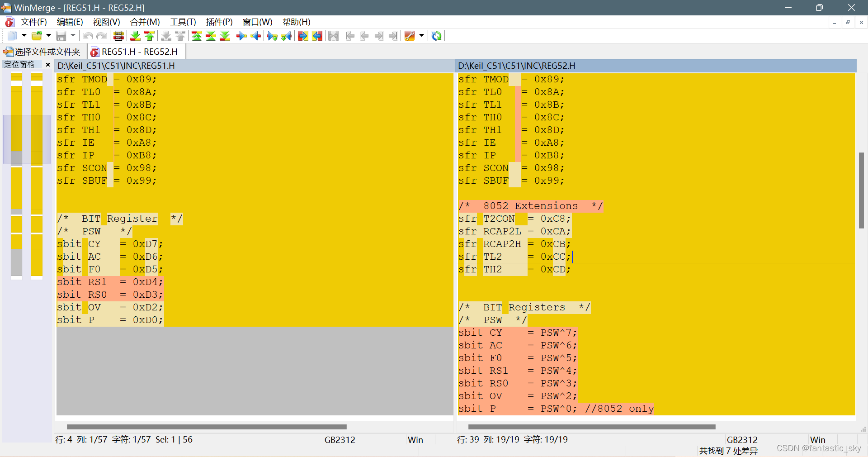Go to the first difference
Image resolution: width=868 pixels, height=457 pixels.
tap(197, 36)
